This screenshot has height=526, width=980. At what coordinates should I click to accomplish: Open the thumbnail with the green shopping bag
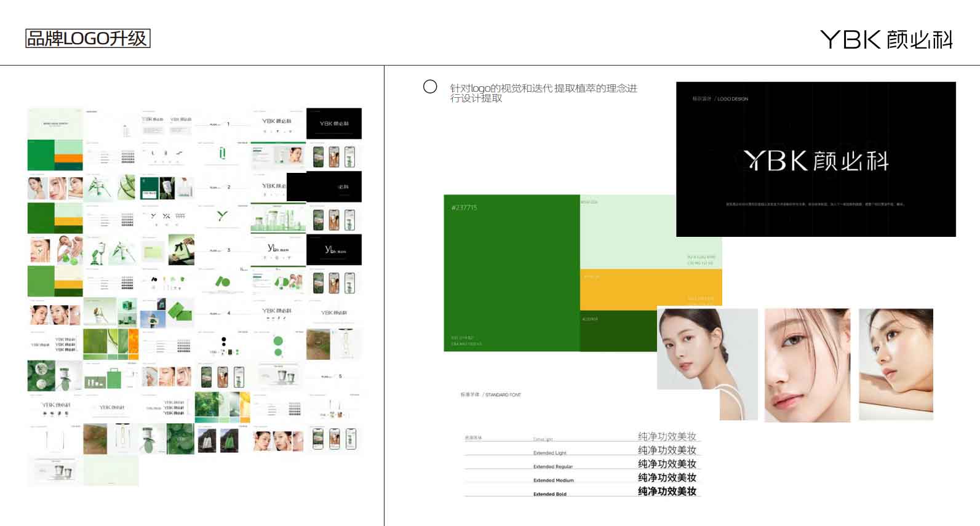(x=111, y=376)
